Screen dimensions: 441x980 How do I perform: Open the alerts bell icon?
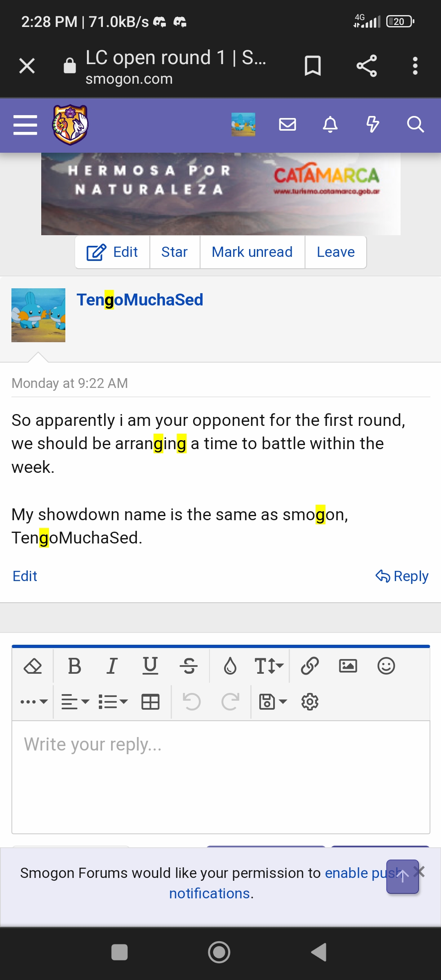(330, 124)
